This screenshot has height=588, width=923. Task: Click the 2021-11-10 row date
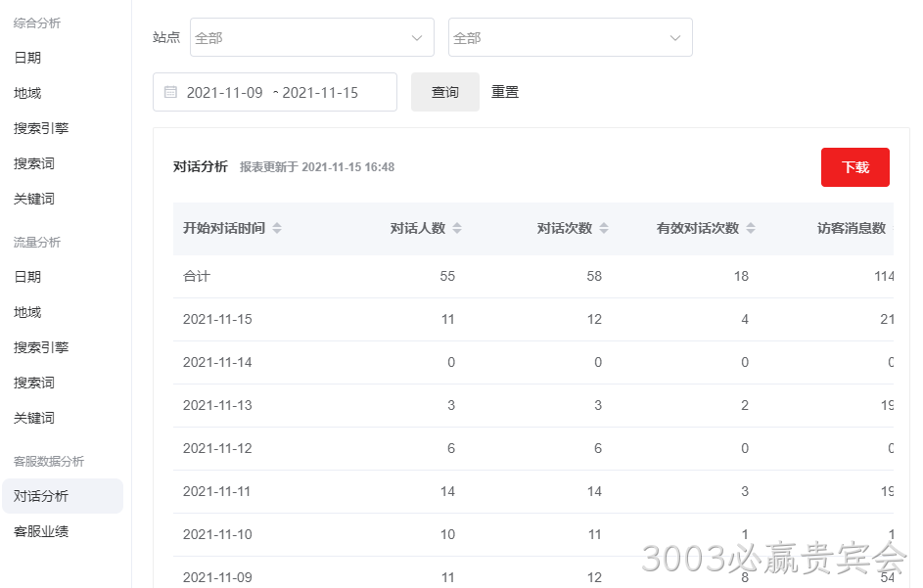217,534
